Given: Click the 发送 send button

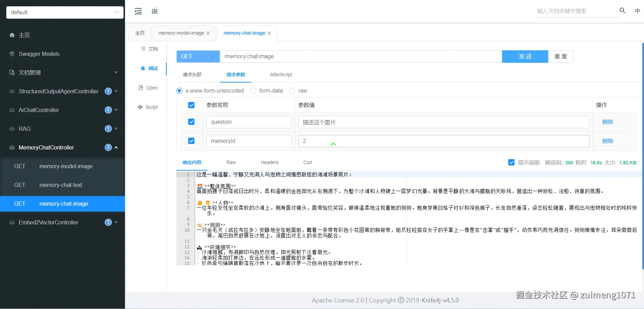Looking at the screenshot, I should [525, 57].
